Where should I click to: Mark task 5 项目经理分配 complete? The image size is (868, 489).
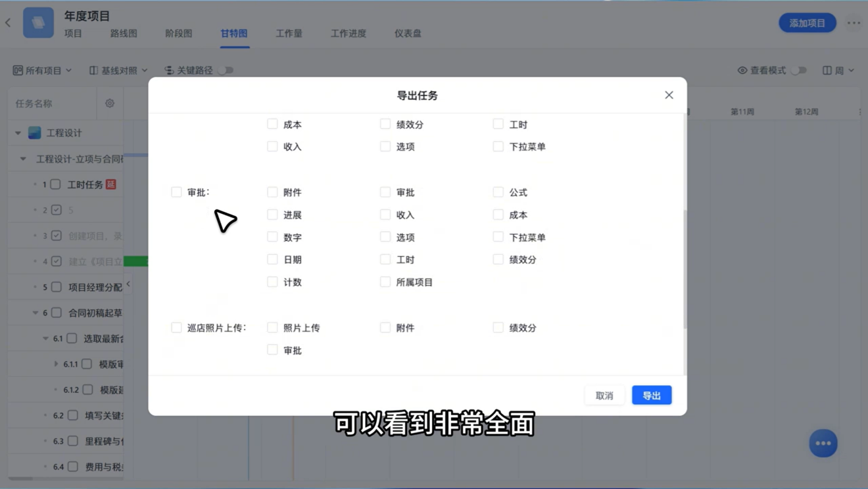pos(57,287)
